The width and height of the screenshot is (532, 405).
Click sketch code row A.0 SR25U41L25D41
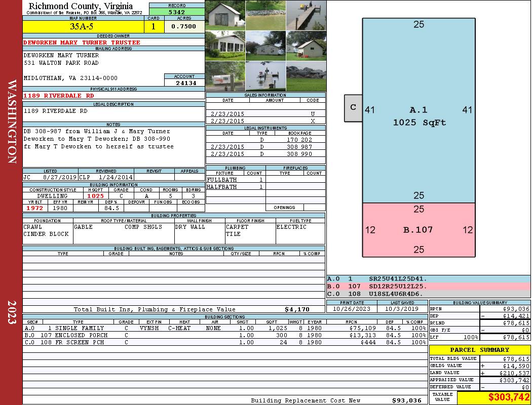[429, 279]
